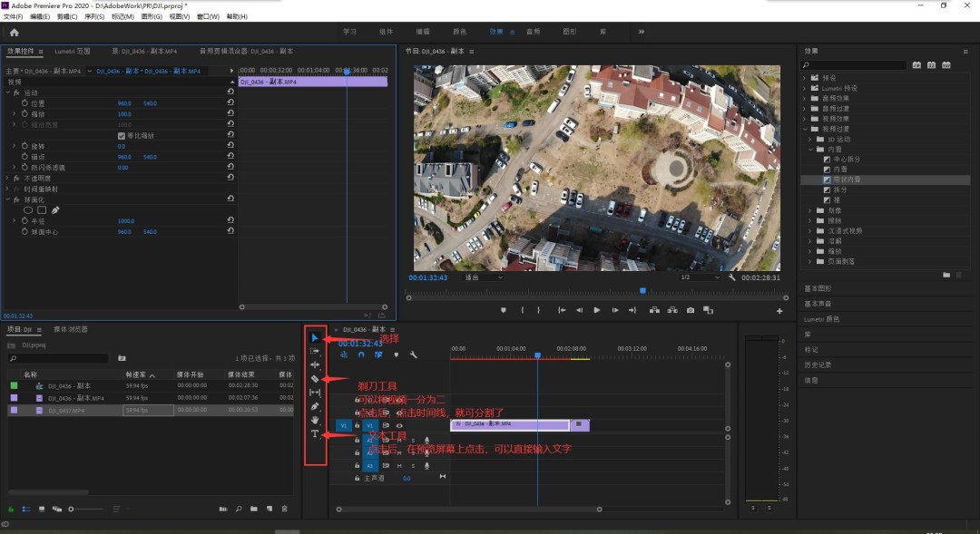Open the Program monitor settings wrench icon

tap(732, 277)
